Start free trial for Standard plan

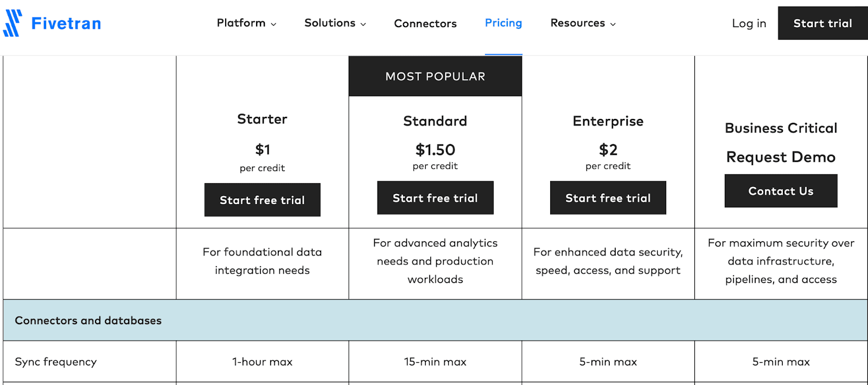435,198
